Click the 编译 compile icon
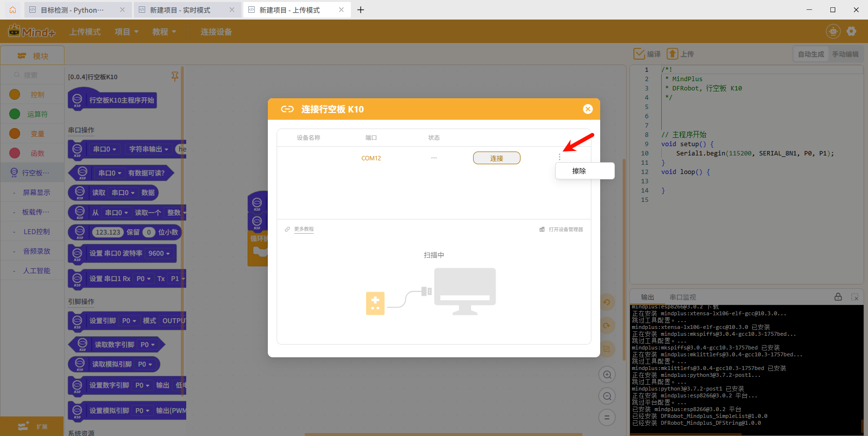868x436 pixels. tap(639, 54)
